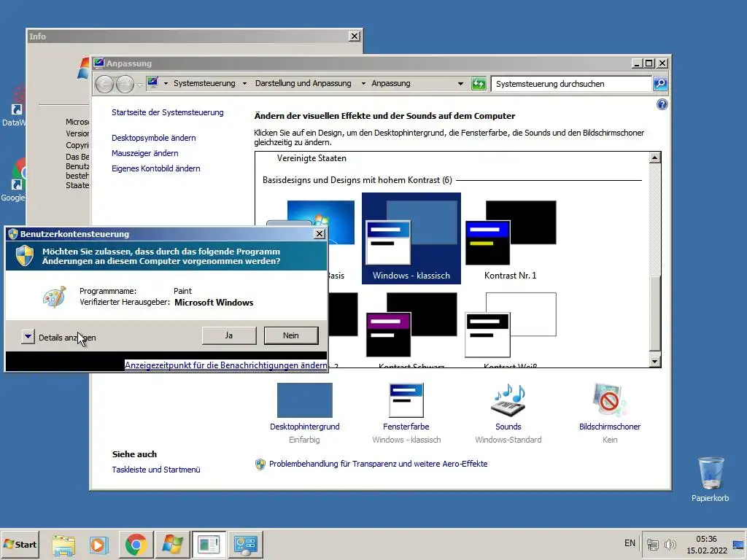747x560 pixels.
Task: Click the network icon in the system tray
Action: [653, 544]
